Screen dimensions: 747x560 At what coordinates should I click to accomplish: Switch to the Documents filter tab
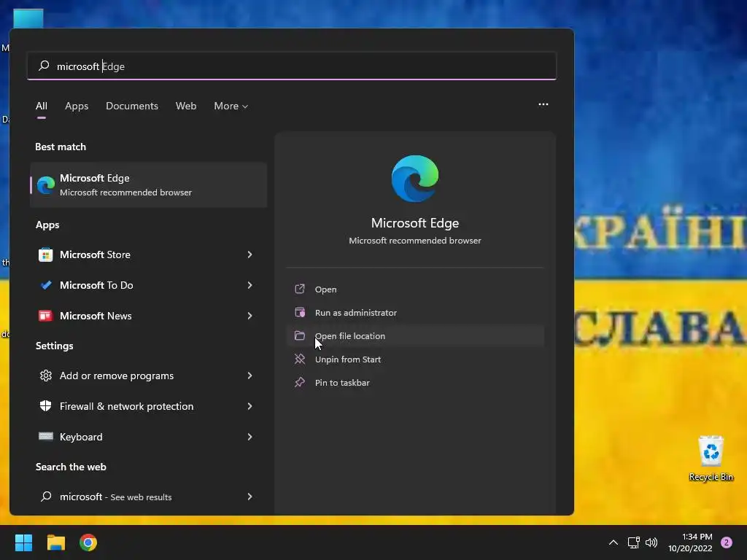[132, 106]
